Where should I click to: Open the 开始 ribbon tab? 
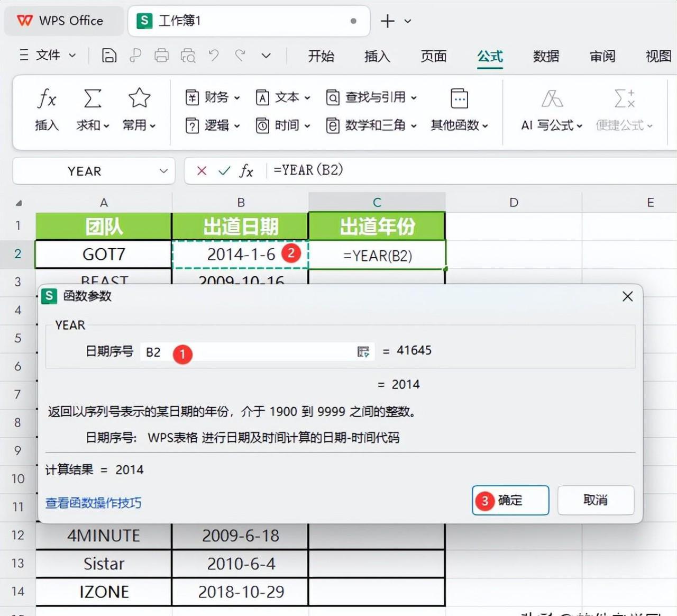pyautogui.click(x=321, y=56)
